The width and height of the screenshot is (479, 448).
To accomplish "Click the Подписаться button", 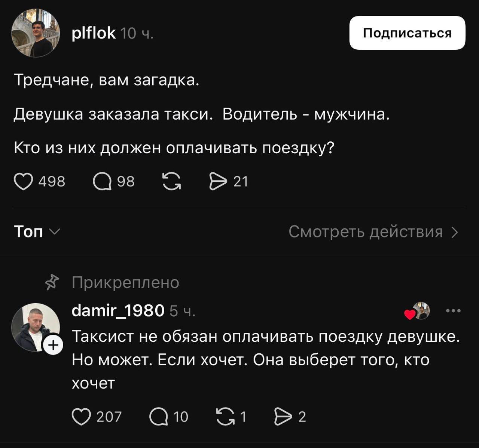I will (x=407, y=33).
